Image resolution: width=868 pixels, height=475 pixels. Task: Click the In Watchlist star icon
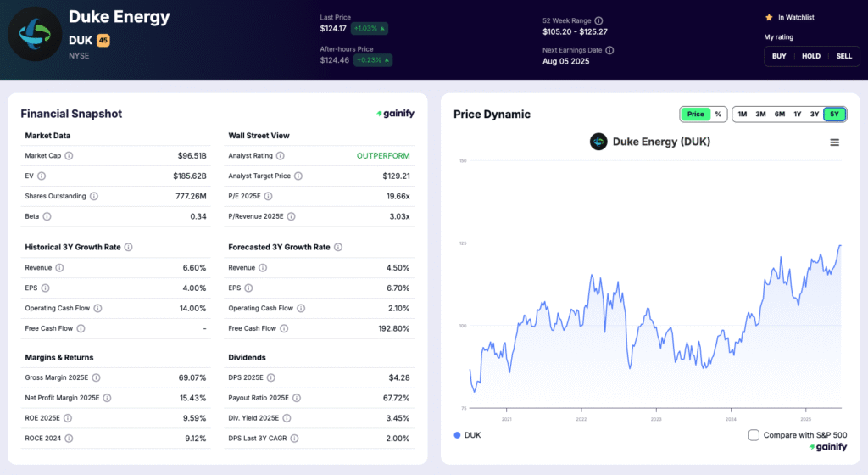[x=769, y=18]
